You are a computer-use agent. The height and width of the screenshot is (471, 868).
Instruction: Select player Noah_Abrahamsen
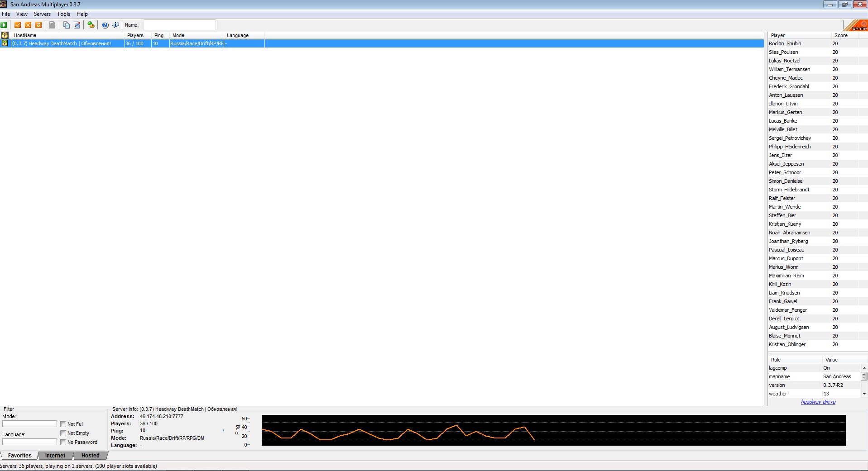pos(790,233)
